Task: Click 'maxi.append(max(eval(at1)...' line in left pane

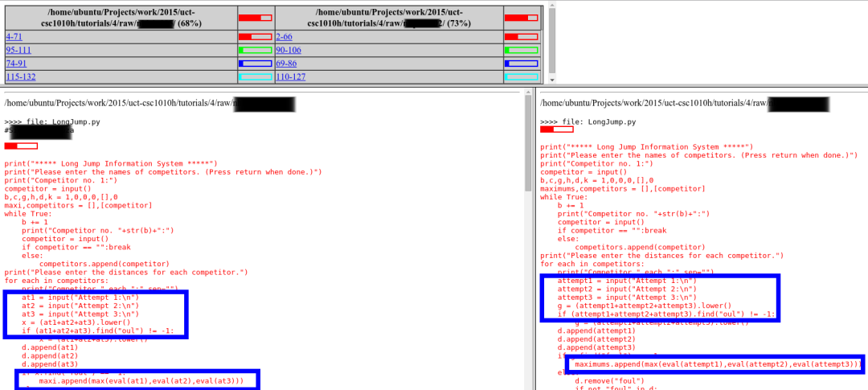Action: click(141, 380)
